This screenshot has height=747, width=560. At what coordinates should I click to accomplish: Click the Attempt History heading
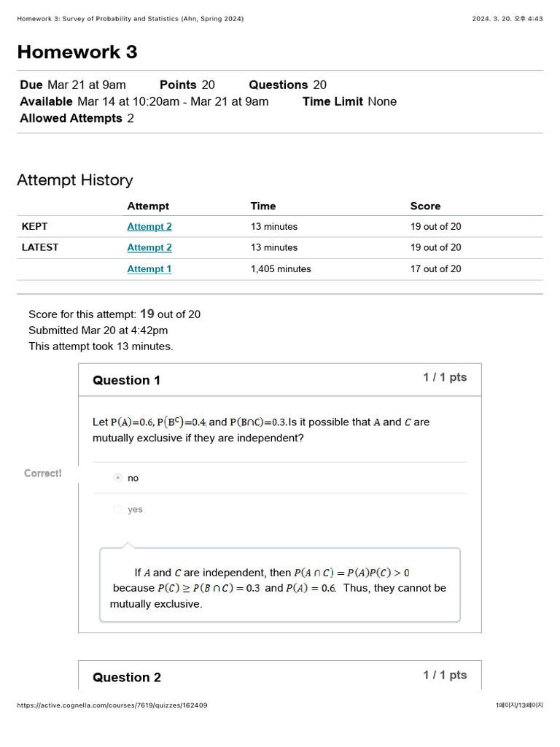tap(75, 180)
